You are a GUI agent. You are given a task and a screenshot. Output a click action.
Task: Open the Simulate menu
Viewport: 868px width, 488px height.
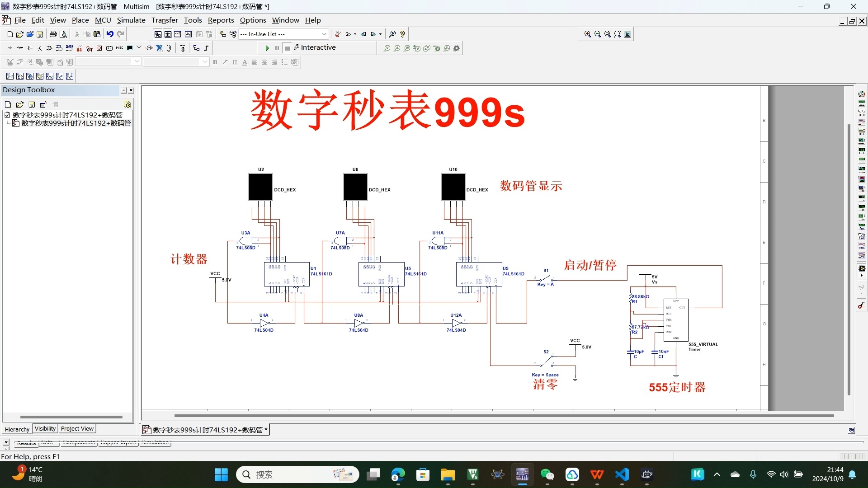point(131,20)
